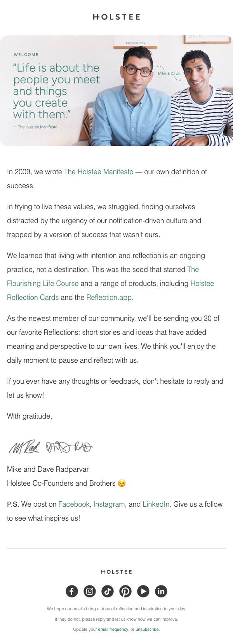Image resolution: width=233 pixels, height=644 pixels.
Task: Follow the Holstee Reflection Cards link
Action: point(111,290)
